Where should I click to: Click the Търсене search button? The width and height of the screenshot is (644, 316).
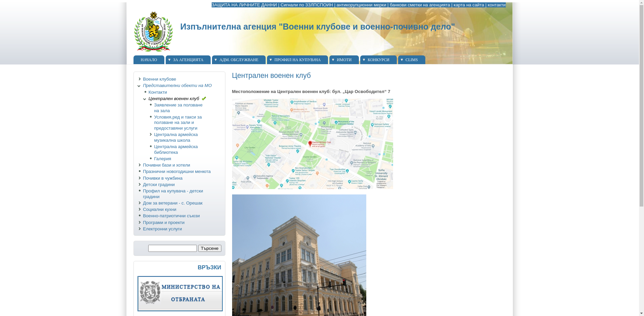coord(210,248)
